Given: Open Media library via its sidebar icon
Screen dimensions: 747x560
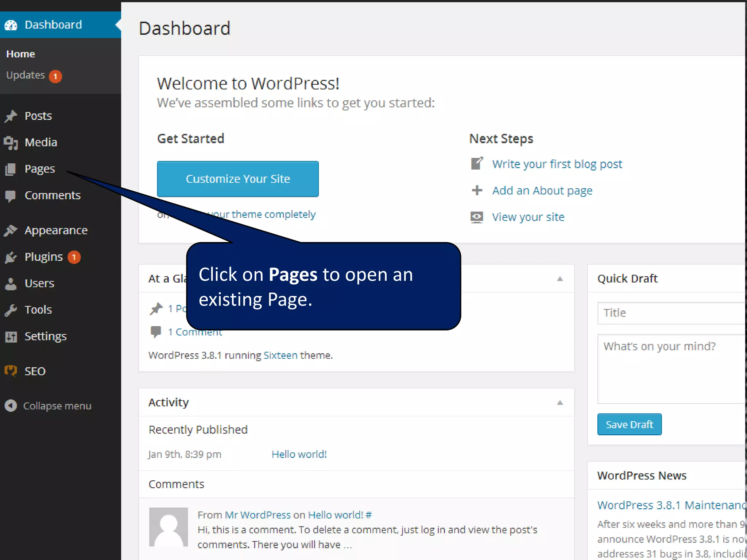Looking at the screenshot, I should [x=11, y=143].
